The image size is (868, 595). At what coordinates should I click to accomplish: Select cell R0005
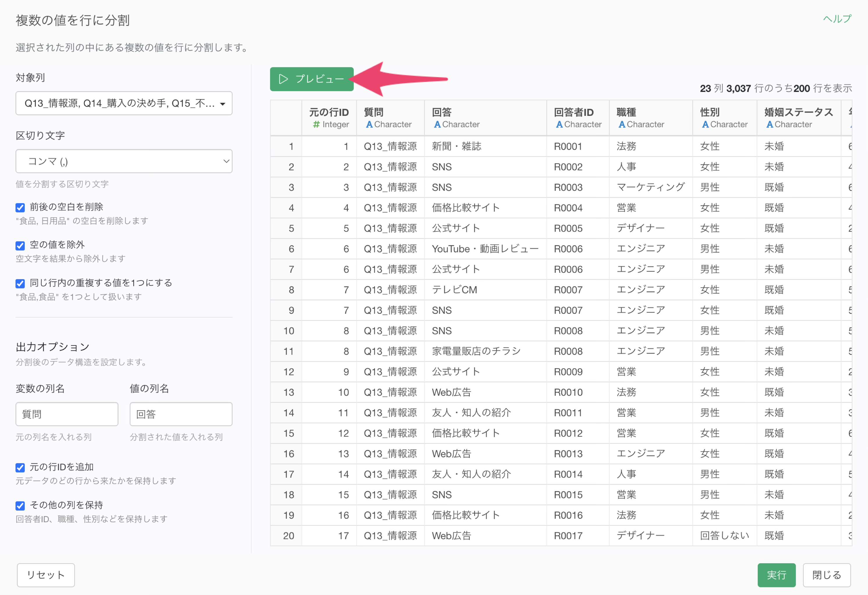(578, 228)
